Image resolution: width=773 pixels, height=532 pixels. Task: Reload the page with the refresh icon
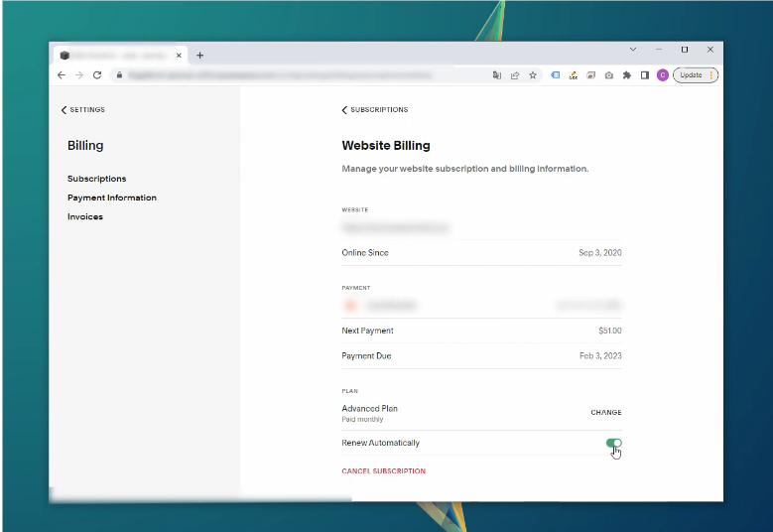click(97, 75)
